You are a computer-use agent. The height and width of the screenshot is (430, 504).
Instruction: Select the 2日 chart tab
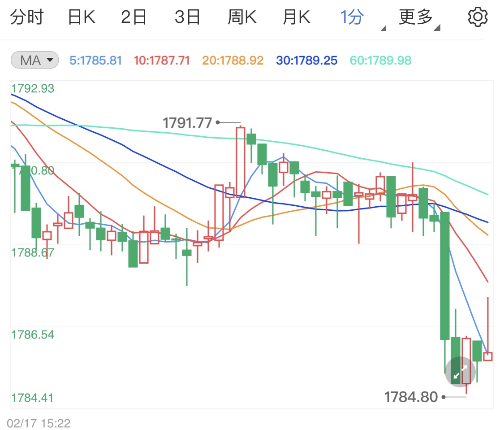tap(134, 16)
